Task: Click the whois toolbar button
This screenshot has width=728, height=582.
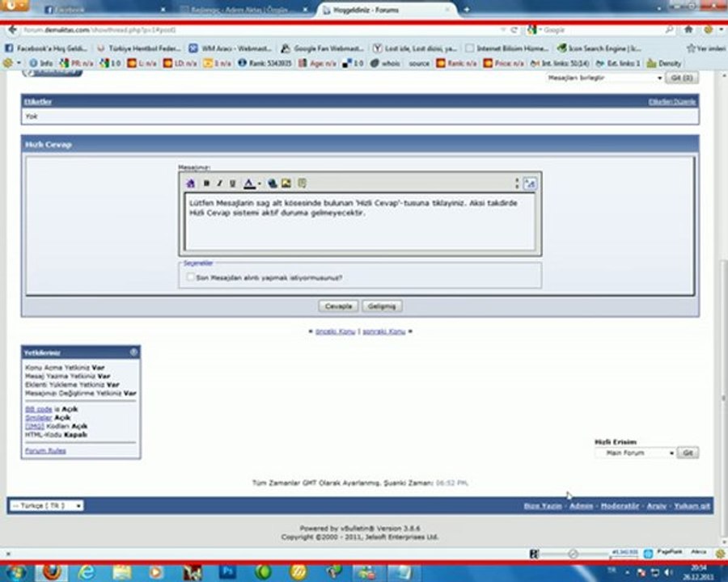Action: coord(385,63)
